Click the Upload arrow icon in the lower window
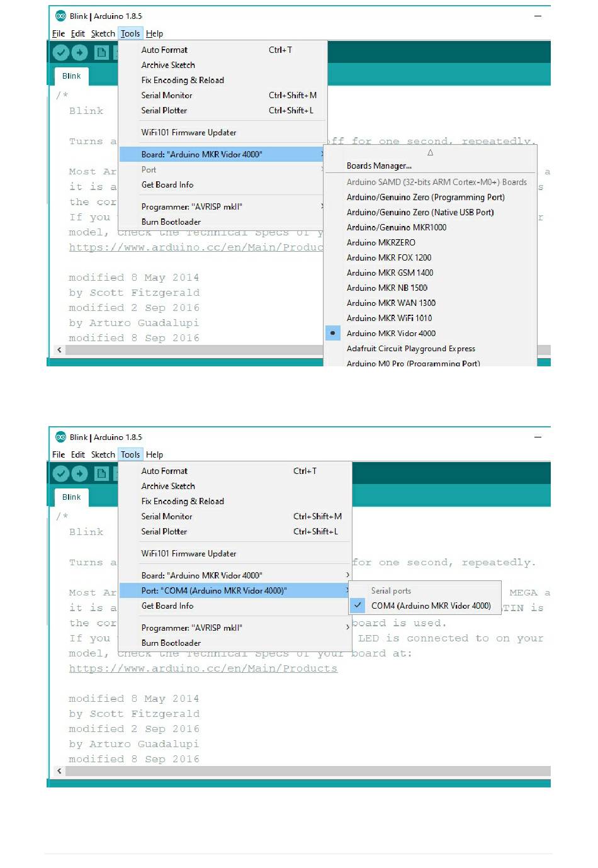The image size is (598, 868). tap(79, 473)
